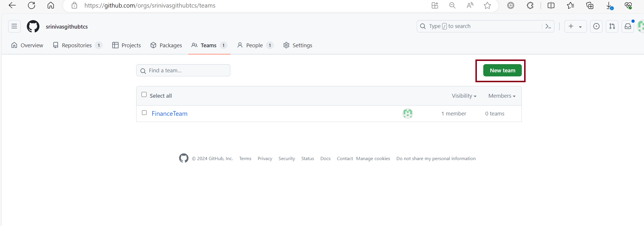Open GitHub global navigation hamburger menu
Image resolution: width=644 pixels, height=226 pixels.
14,26
